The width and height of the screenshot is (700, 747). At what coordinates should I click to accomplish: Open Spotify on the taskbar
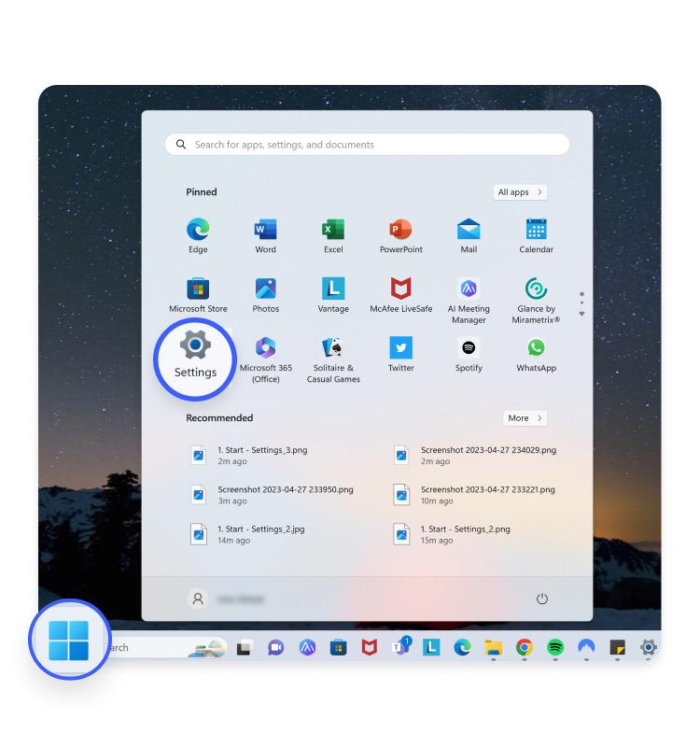pos(555,648)
